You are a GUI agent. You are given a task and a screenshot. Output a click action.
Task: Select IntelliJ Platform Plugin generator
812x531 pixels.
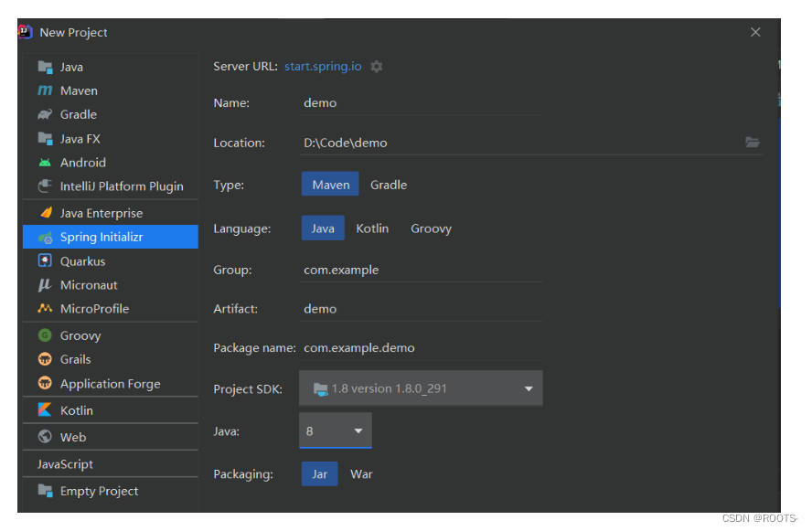coord(111,186)
